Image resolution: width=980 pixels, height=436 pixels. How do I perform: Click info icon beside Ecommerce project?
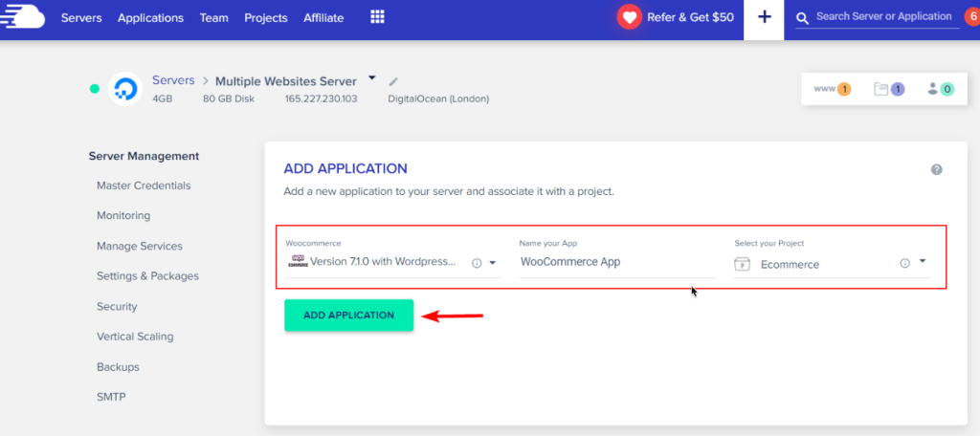click(x=904, y=263)
